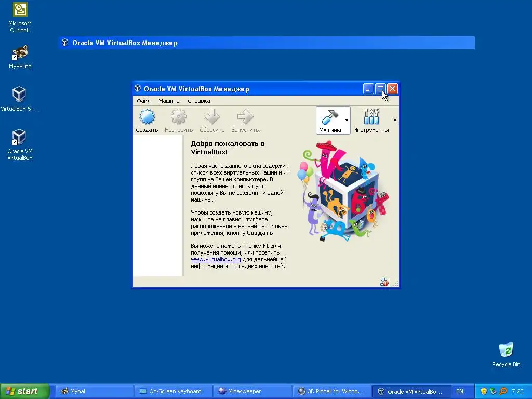Screen dimensions: 532x399
Task: Click the 7:22 system clock
Action: point(518,391)
